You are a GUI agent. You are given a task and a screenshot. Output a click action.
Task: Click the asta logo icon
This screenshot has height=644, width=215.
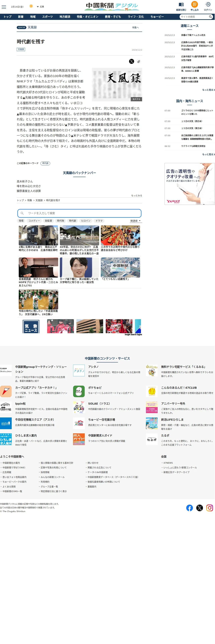point(6,423)
